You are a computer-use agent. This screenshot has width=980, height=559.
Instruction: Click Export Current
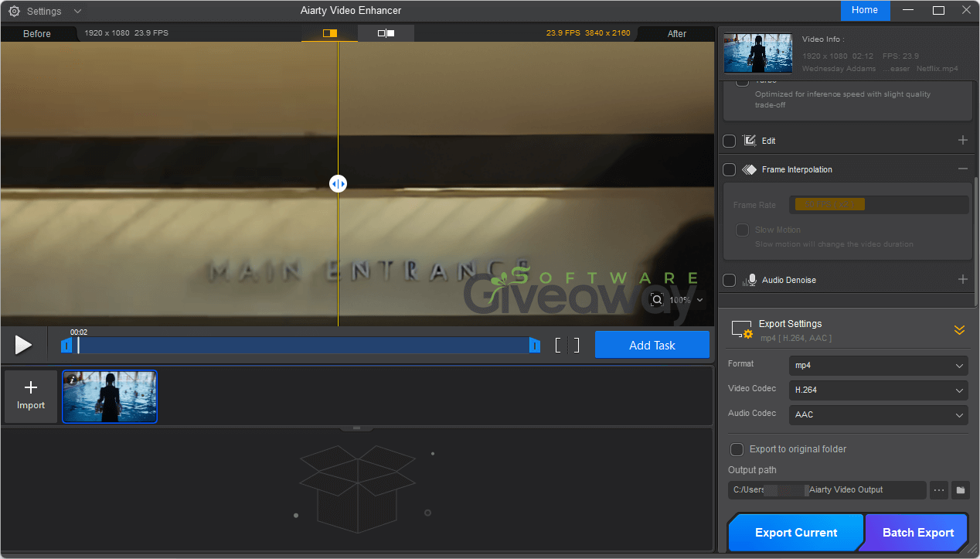pyautogui.click(x=796, y=533)
